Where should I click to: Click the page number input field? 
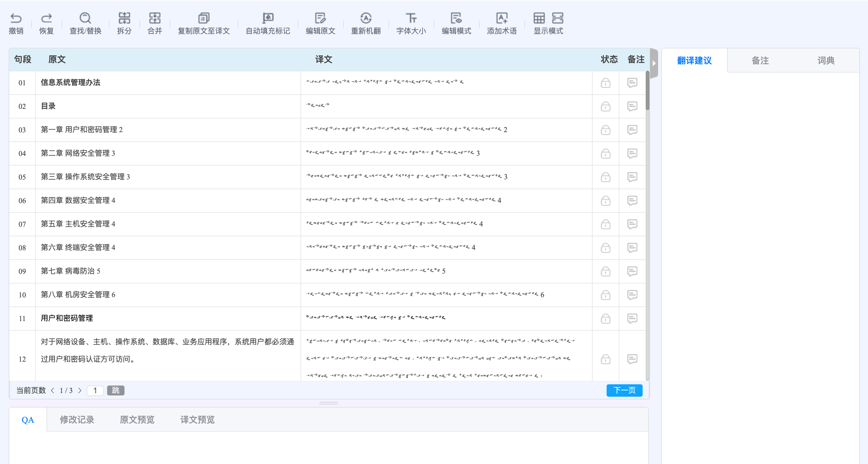pyautogui.click(x=95, y=390)
